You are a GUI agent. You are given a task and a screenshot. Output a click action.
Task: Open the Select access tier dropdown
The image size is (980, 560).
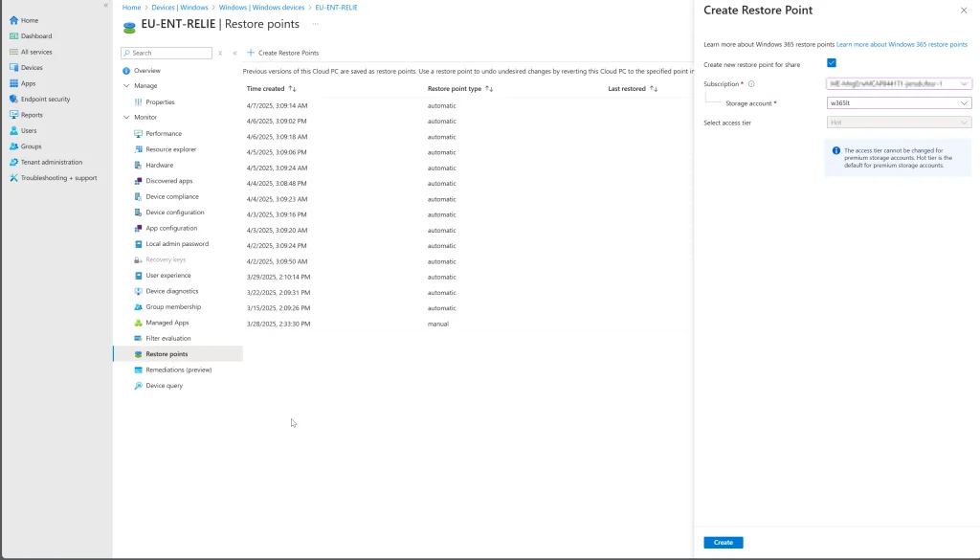[899, 123]
